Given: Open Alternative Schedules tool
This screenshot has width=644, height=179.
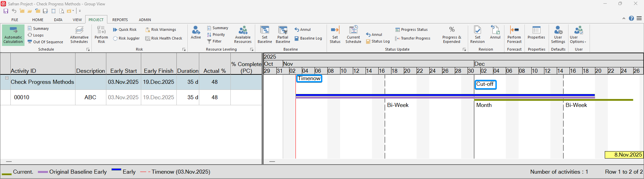Looking at the screenshot, I should pos(79,35).
